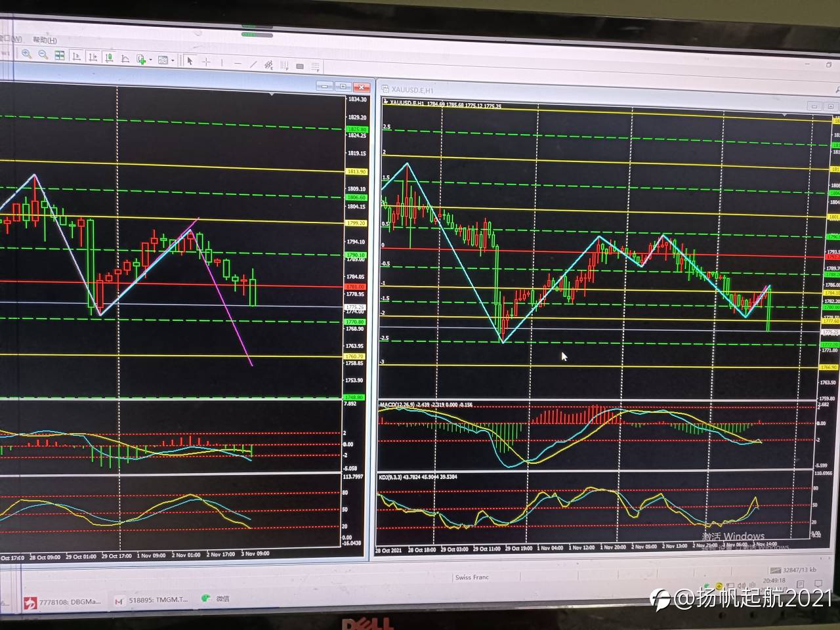
Task: Select the crosshair tool
Action: (x=206, y=62)
